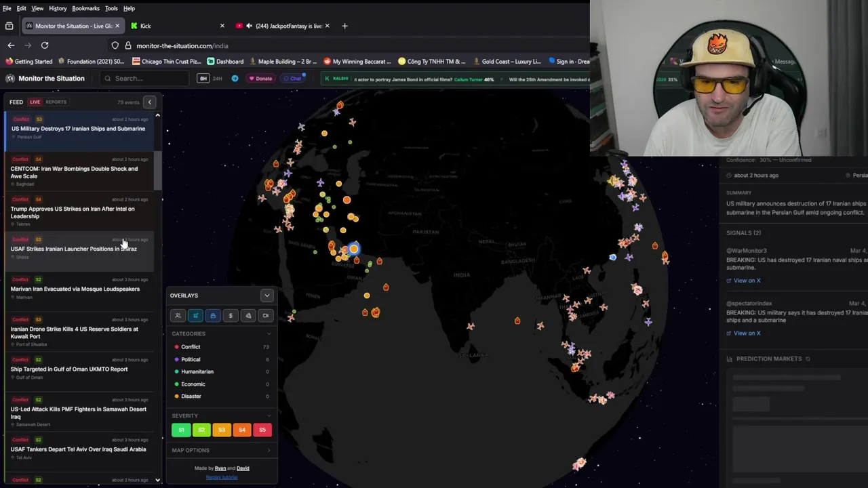Filter by severity S5 red swatch

click(262, 430)
